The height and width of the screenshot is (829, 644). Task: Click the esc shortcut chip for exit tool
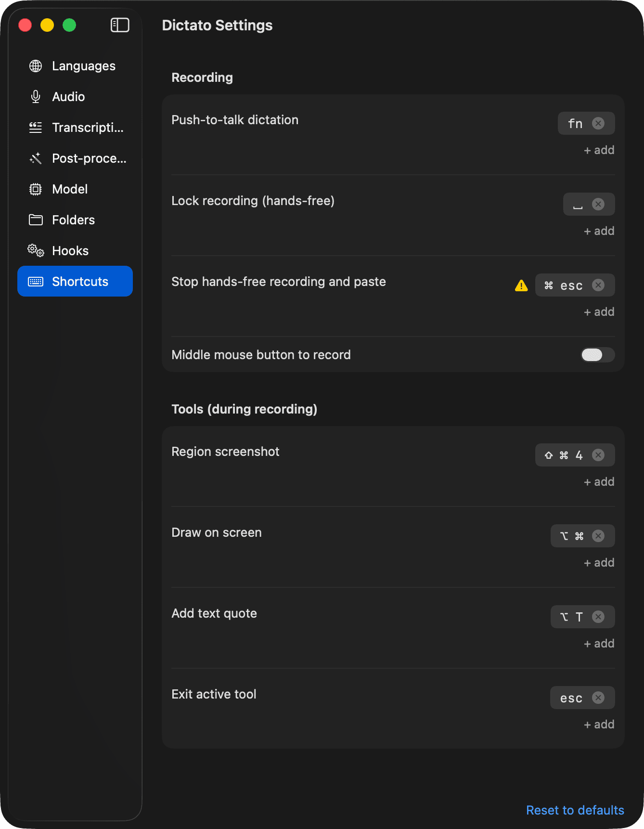click(x=582, y=698)
